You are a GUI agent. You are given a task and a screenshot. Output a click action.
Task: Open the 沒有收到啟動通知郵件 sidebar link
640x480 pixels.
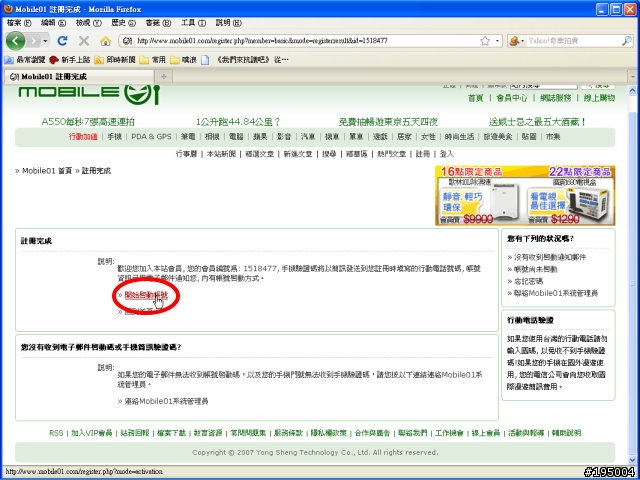pos(549,257)
